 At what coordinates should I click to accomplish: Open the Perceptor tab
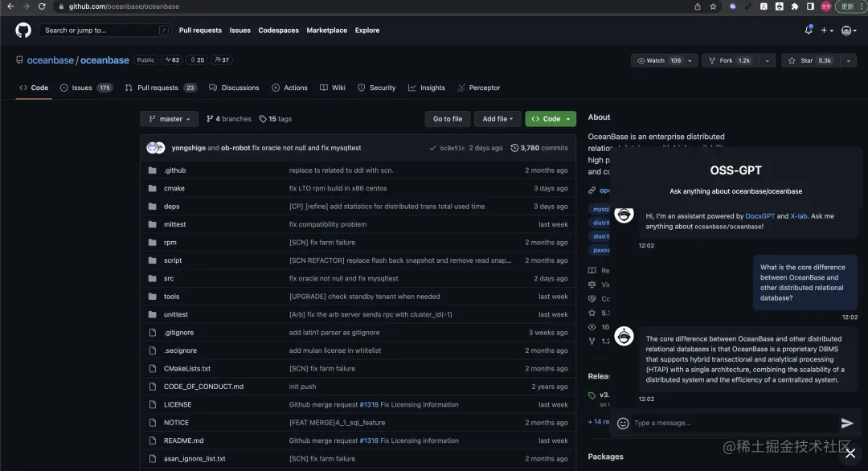[479, 88]
